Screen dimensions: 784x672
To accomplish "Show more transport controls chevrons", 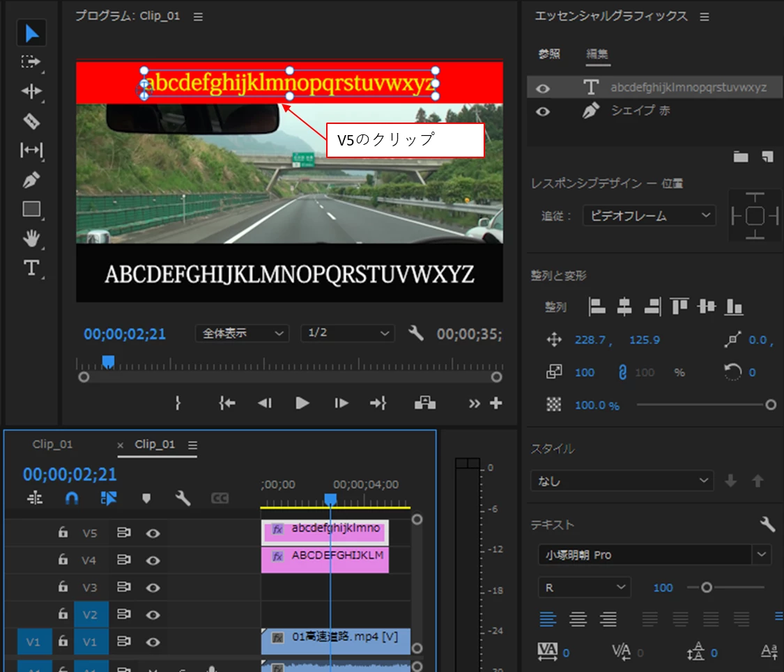I will [x=474, y=404].
